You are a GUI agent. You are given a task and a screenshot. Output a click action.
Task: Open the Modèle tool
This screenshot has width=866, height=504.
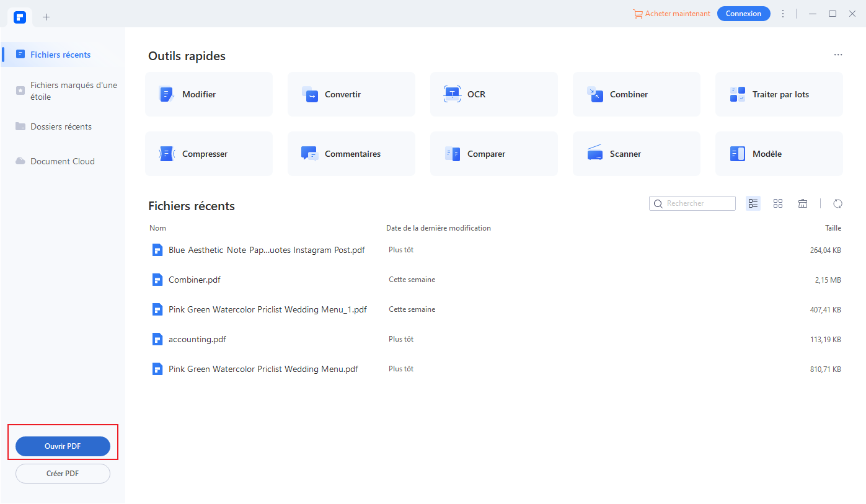[x=779, y=154]
